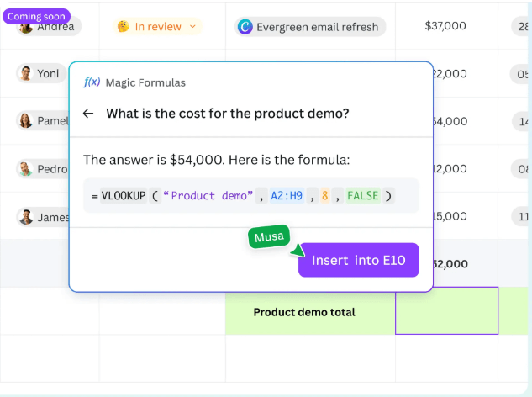Click the Pedro name label
532x397 pixels.
click(53, 169)
